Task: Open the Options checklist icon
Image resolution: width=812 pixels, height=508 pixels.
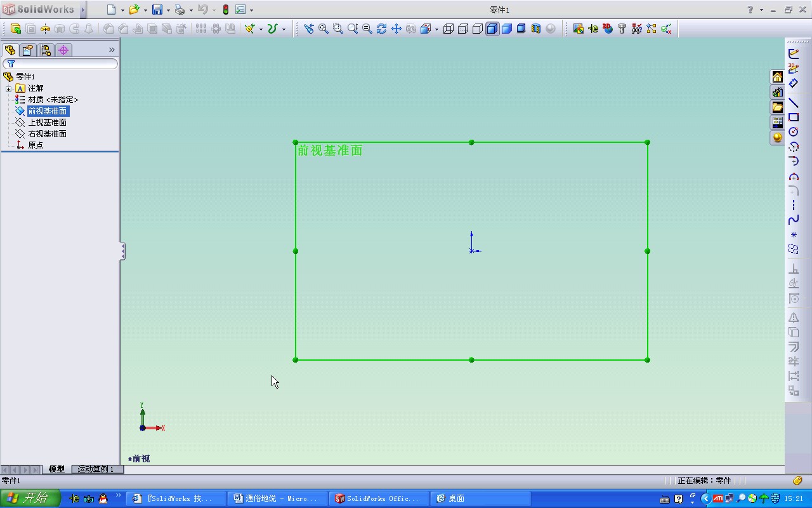Action: coord(240,10)
